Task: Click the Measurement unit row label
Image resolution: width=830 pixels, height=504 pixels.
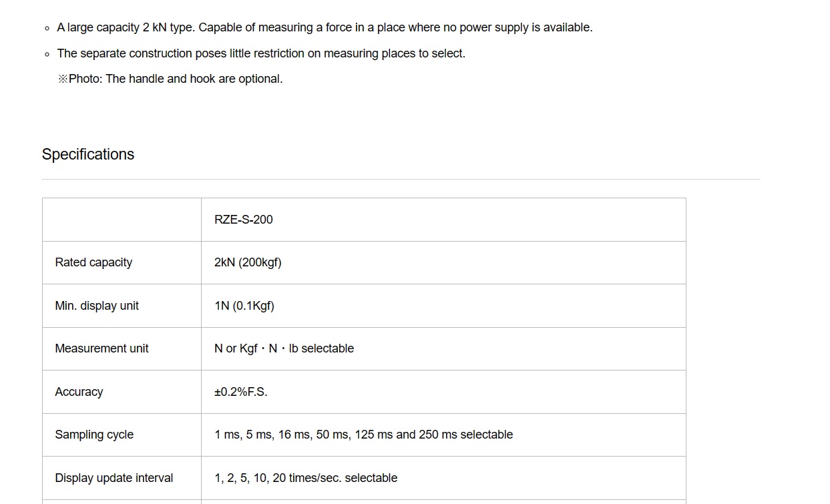Action: [x=101, y=348]
